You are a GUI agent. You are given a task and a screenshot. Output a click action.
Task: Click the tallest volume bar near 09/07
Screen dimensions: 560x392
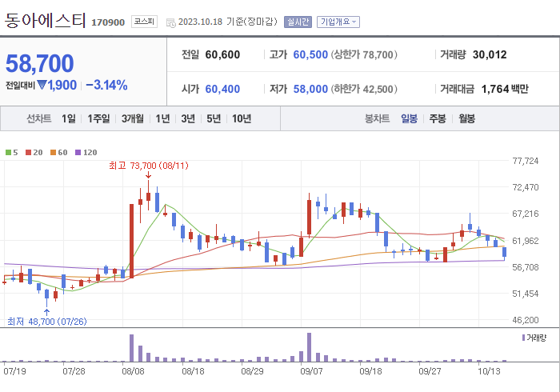coord(310,347)
